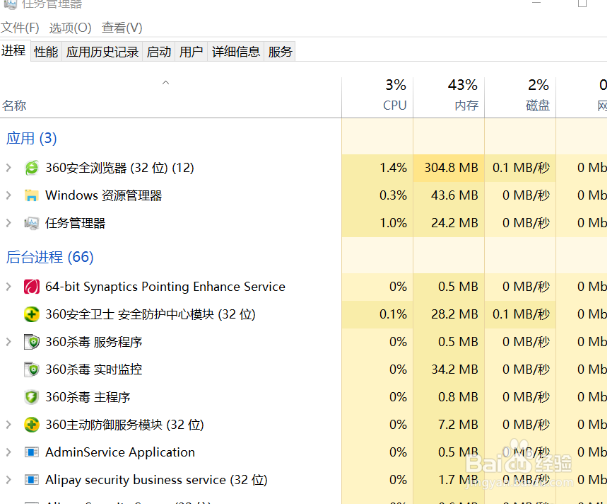This screenshot has width=607, height=504.
Task: Expand the 360杀毒 服务程序 row
Action: click(9, 342)
